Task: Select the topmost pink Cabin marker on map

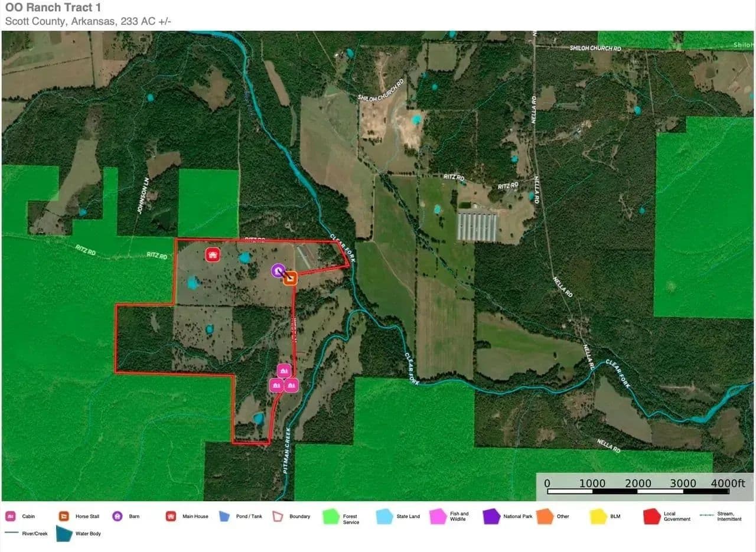Action: [284, 370]
